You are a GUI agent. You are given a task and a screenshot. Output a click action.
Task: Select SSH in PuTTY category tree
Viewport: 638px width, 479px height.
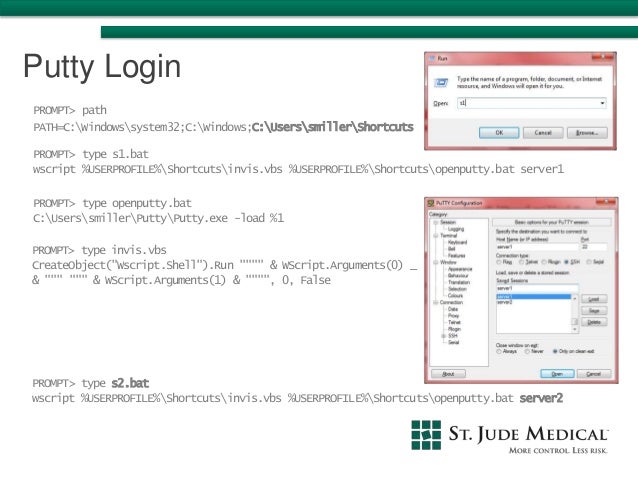tap(452, 336)
